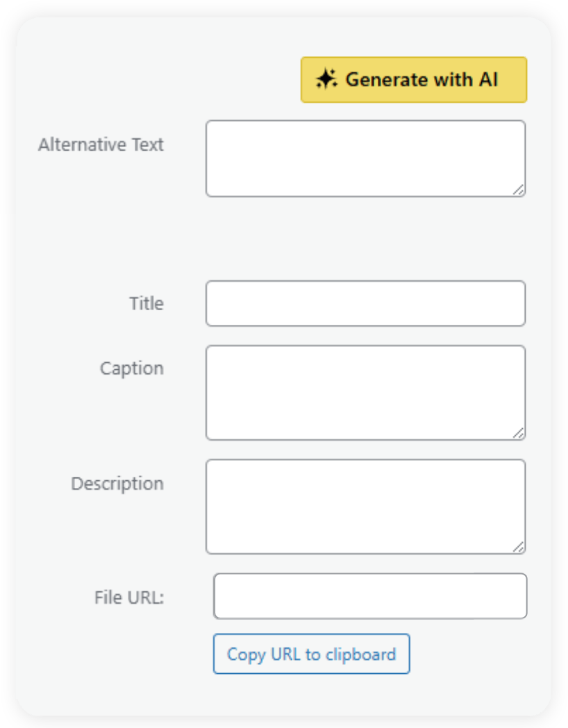Click the Description label
568x728 pixels.
pyautogui.click(x=117, y=484)
